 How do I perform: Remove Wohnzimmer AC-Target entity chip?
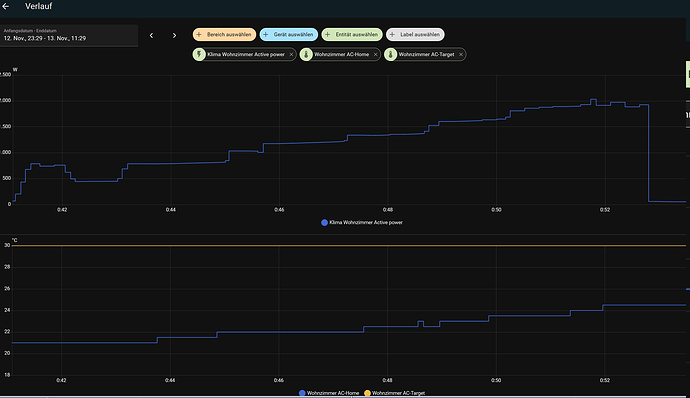(x=461, y=55)
